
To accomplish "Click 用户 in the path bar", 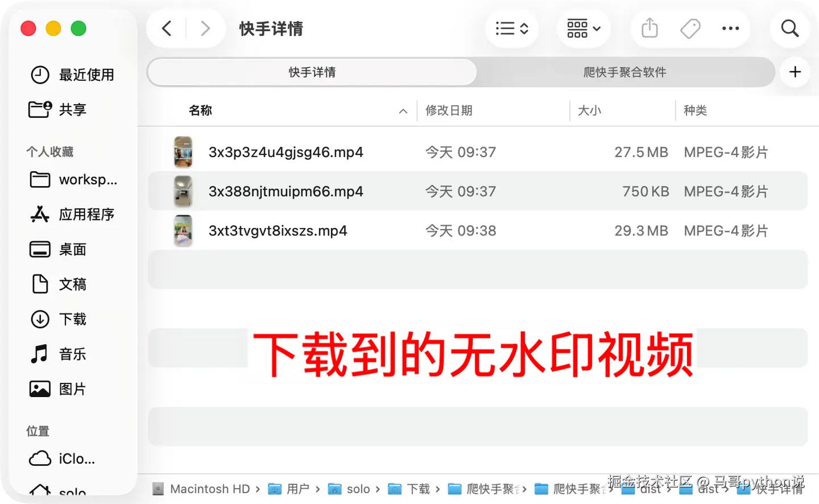I will pyautogui.click(x=289, y=489).
